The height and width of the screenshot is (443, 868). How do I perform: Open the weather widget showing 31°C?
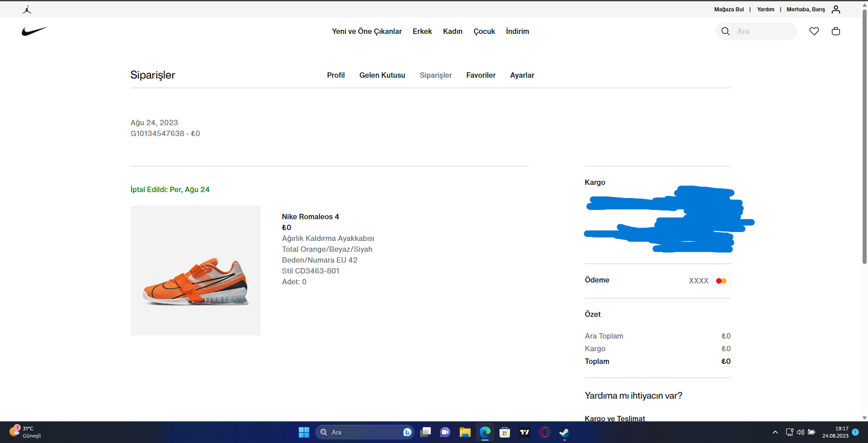tap(25, 432)
